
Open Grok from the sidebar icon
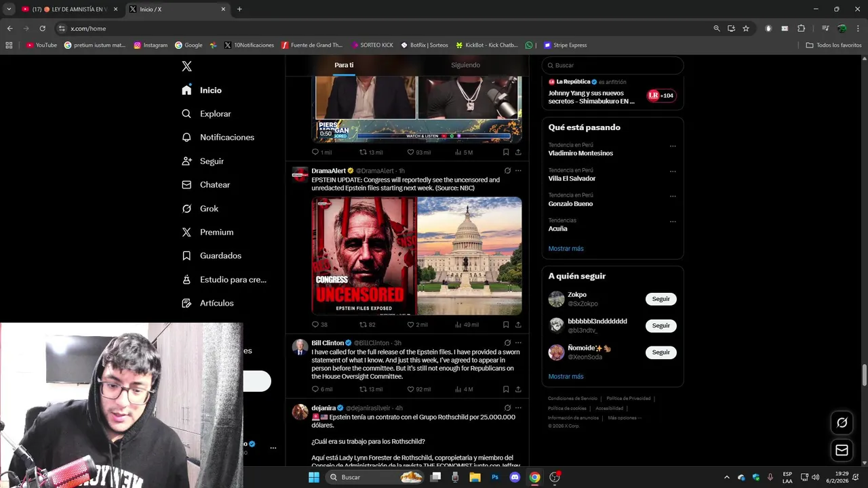pos(186,209)
